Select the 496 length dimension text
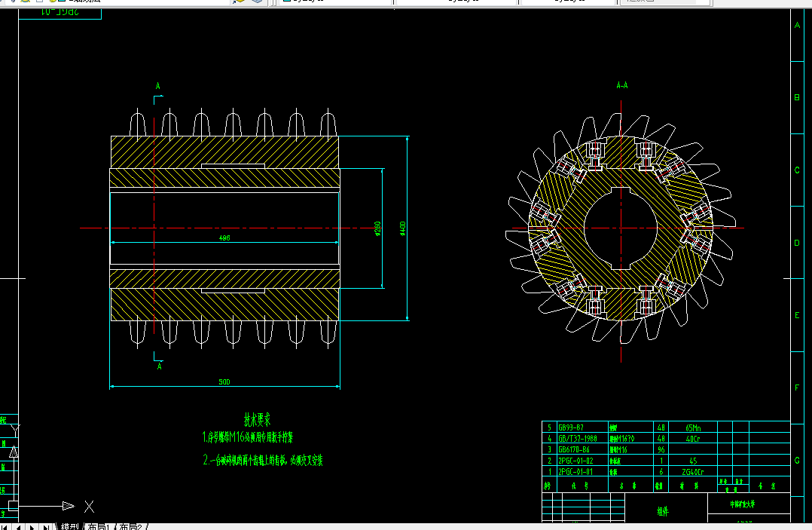 [224, 237]
